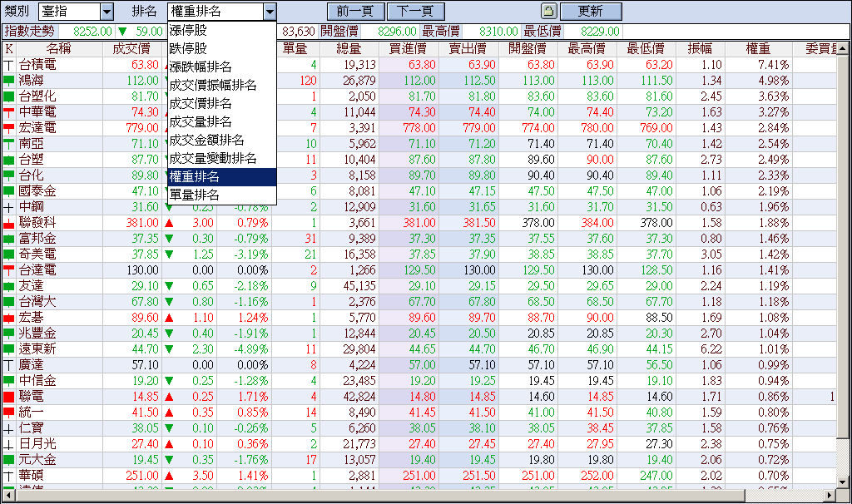The height and width of the screenshot is (504, 852).
Task: Click index value 8252.00
Action: pyautogui.click(x=92, y=32)
